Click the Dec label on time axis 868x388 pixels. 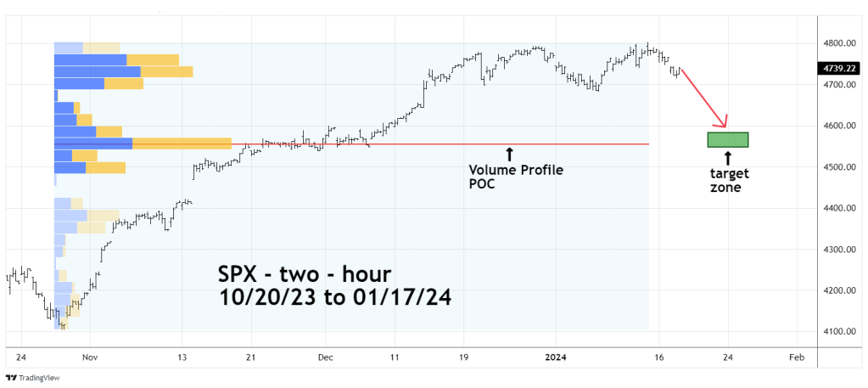(x=326, y=358)
